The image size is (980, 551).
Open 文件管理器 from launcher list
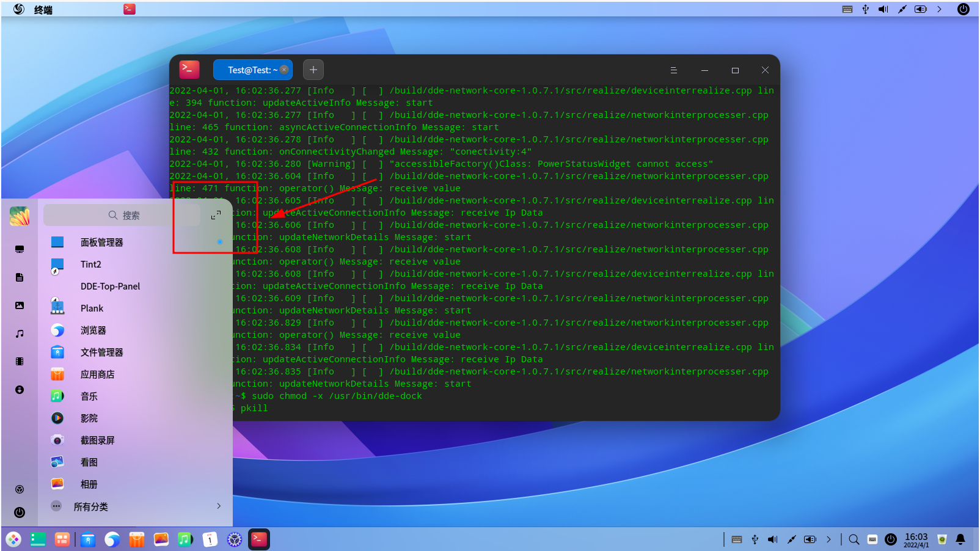[136, 352]
